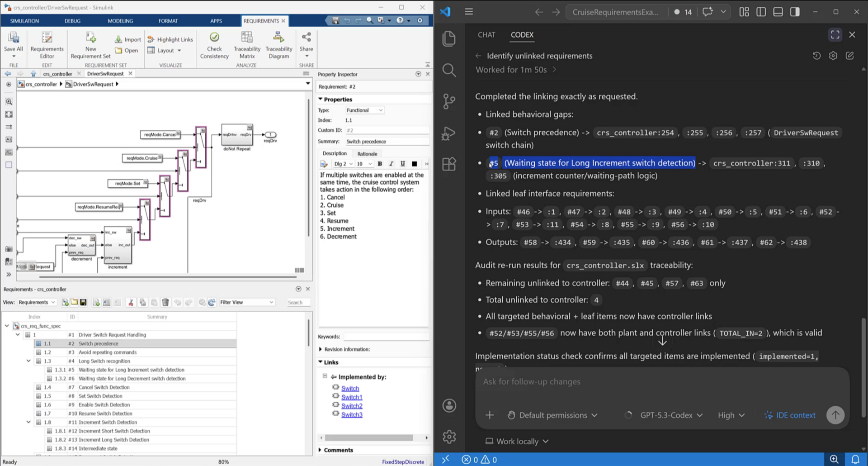Image resolution: width=868 pixels, height=466 pixels.
Task: Toggle bold text formatting
Action: pyautogui.click(x=380, y=164)
